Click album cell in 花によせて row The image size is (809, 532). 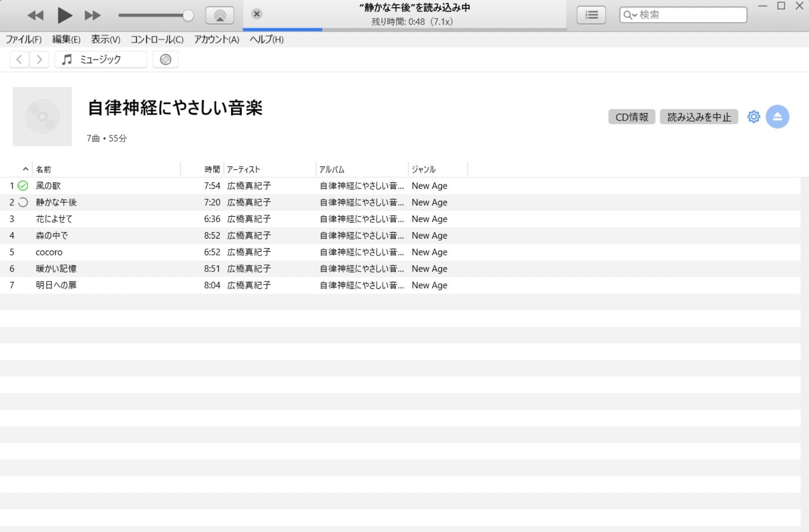[x=362, y=219]
